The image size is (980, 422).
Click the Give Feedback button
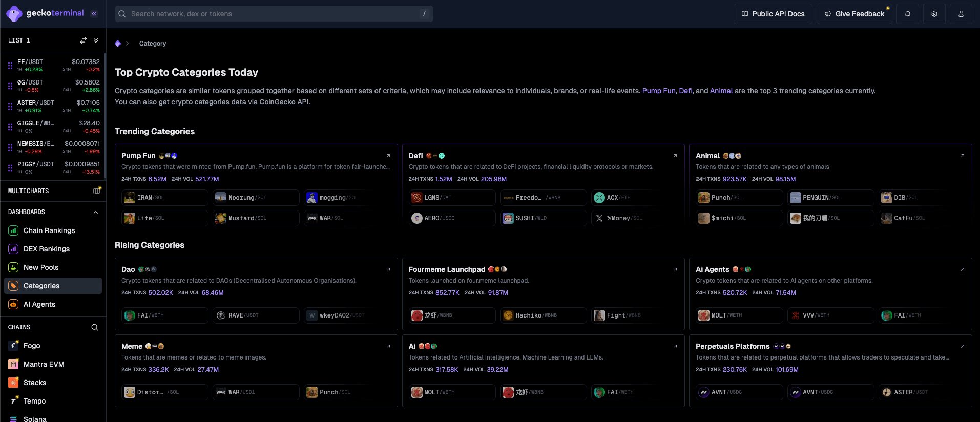[854, 14]
